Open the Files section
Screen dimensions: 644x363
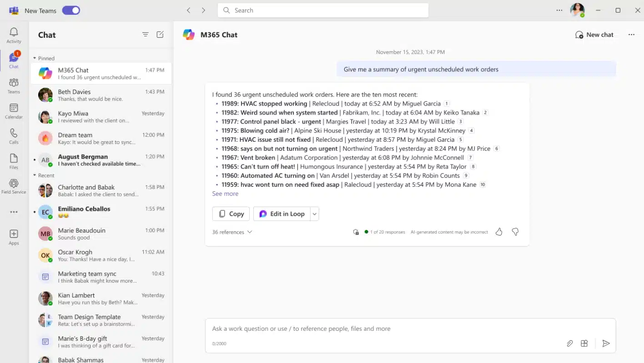pos(14,161)
